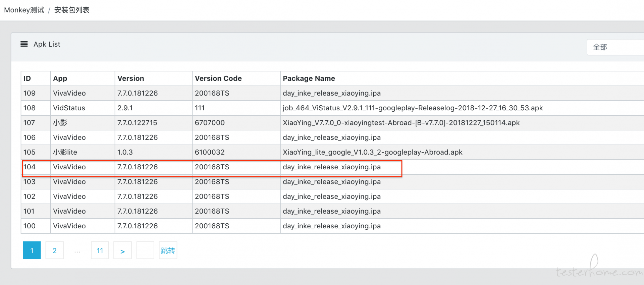Screen dimensions: 644x285
Task: Go to page 11
Action: (100, 250)
